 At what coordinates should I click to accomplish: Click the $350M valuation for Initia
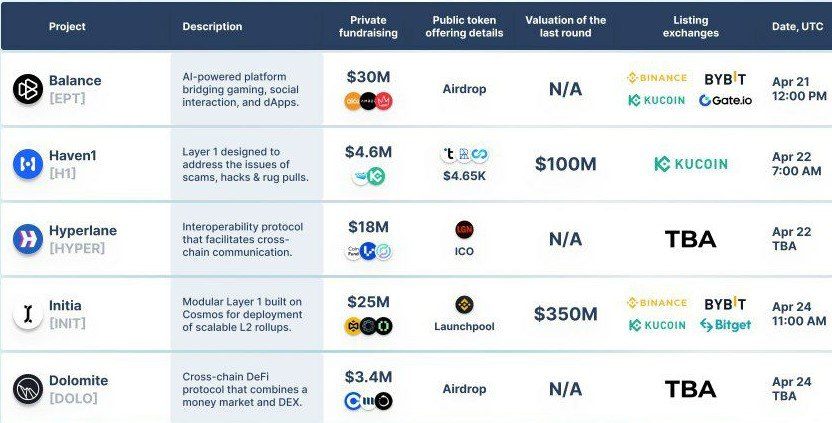[565, 314]
